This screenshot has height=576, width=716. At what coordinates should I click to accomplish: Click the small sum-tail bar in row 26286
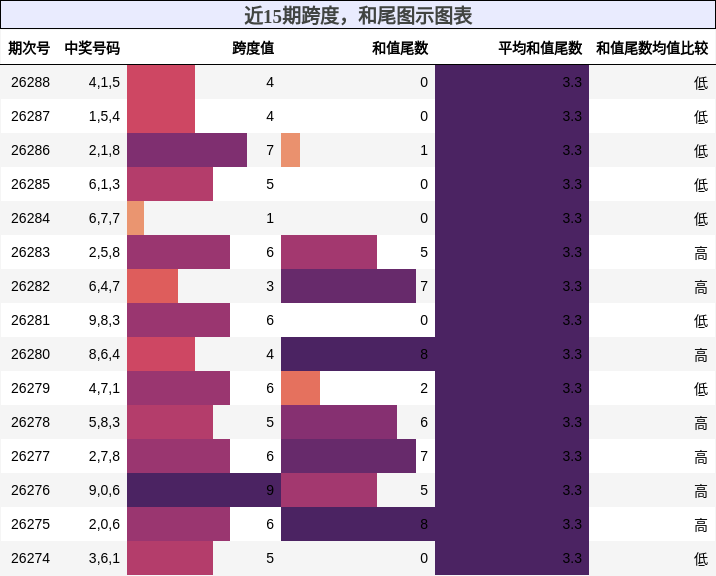click(290, 150)
